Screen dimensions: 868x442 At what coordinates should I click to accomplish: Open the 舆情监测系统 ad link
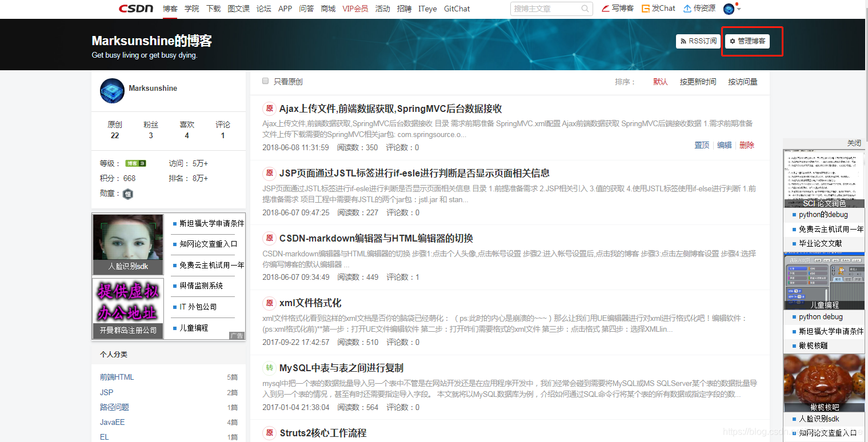pyautogui.click(x=201, y=286)
